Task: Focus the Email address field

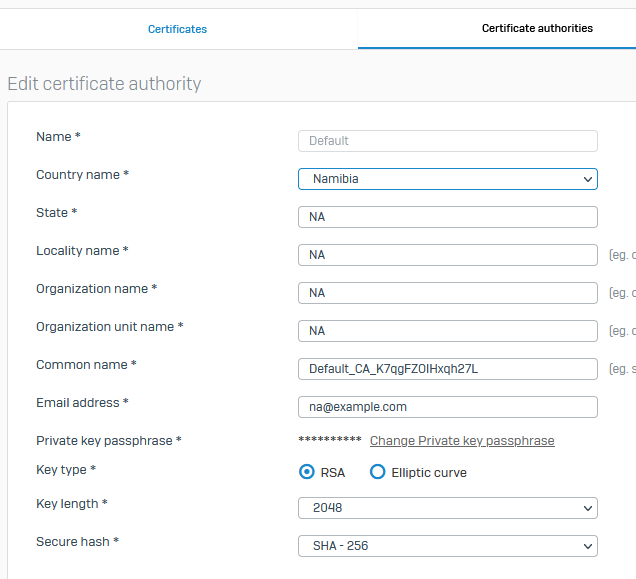Action: click(448, 407)
